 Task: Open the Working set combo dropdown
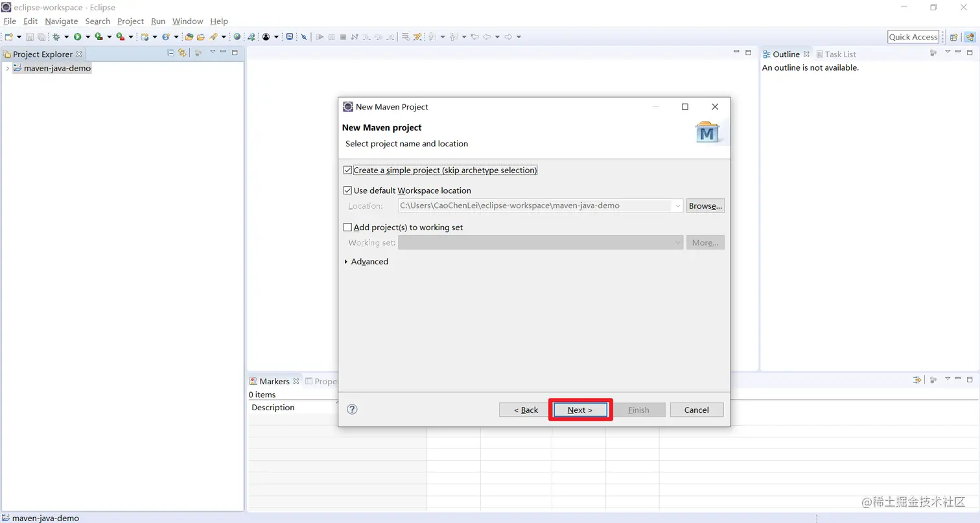[x=678, y=242]
